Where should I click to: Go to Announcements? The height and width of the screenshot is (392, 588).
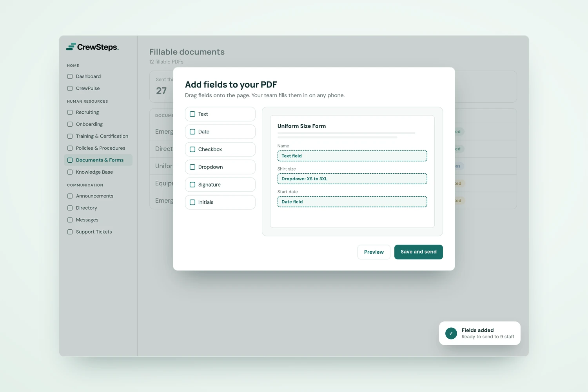[98, 196]
